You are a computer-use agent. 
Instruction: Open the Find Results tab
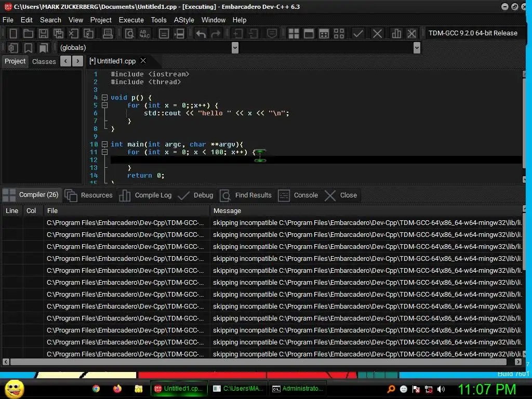coord(246,195)
